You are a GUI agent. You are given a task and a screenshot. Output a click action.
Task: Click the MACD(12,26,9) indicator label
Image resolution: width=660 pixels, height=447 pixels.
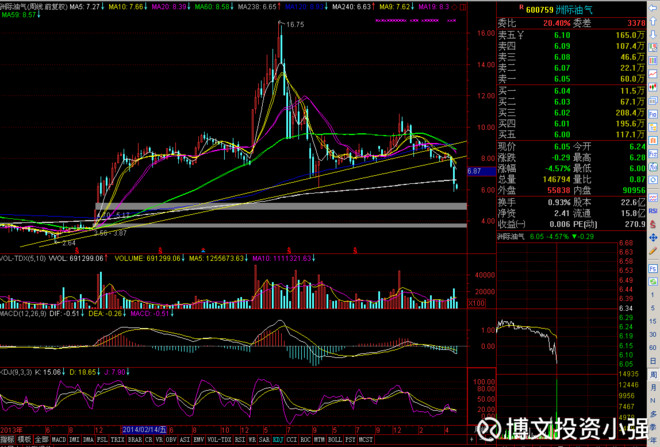coord(23,314)
